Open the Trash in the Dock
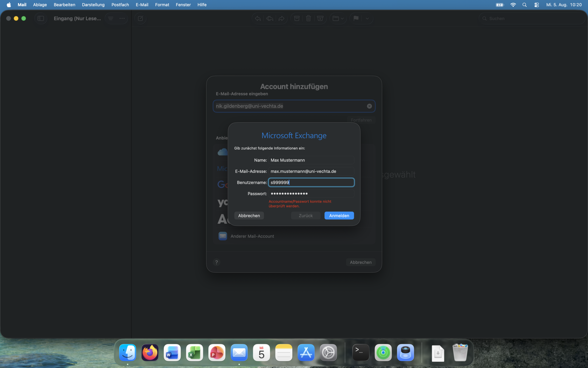 [x=460, y=353]
